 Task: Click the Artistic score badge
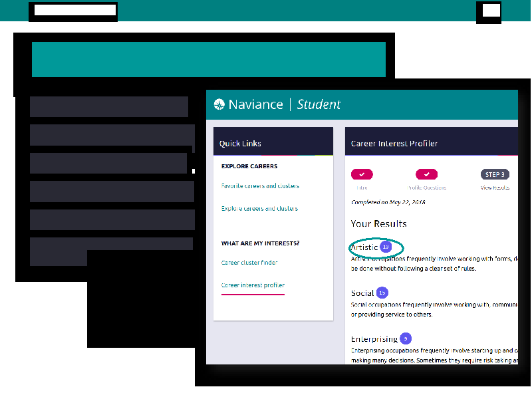click(x=386, y=247)
